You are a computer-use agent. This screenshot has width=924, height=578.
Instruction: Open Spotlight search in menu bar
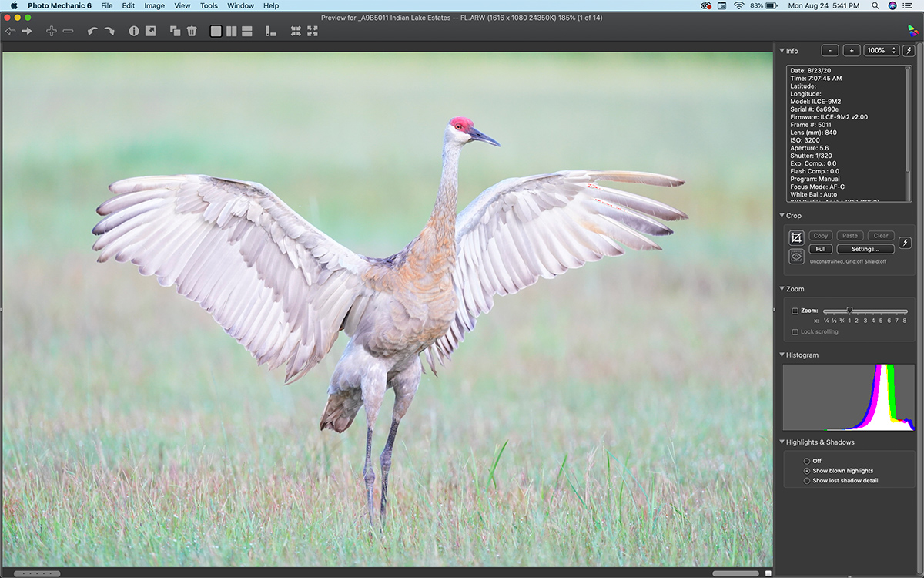coord(875,5)
